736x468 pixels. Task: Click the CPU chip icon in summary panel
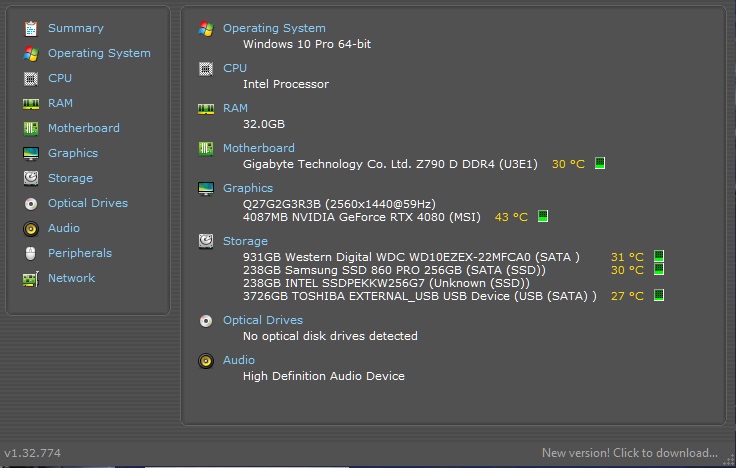click(206, 69)
